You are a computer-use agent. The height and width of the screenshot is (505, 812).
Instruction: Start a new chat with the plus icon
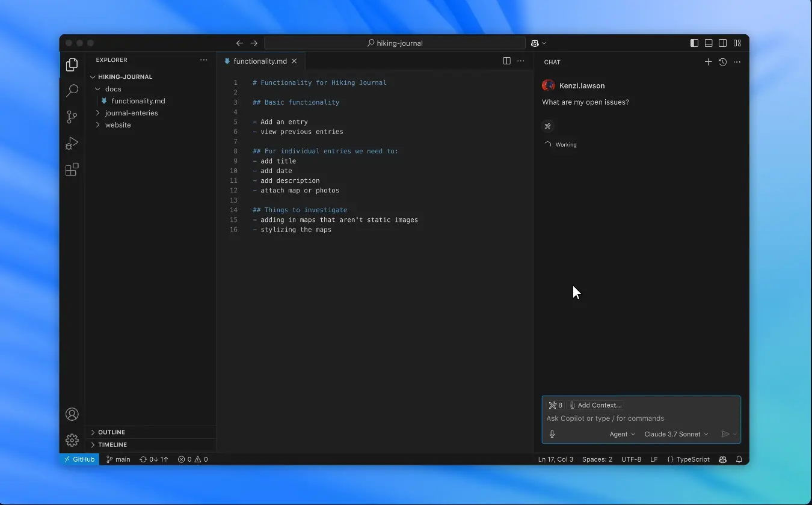(x=708, y=61)
